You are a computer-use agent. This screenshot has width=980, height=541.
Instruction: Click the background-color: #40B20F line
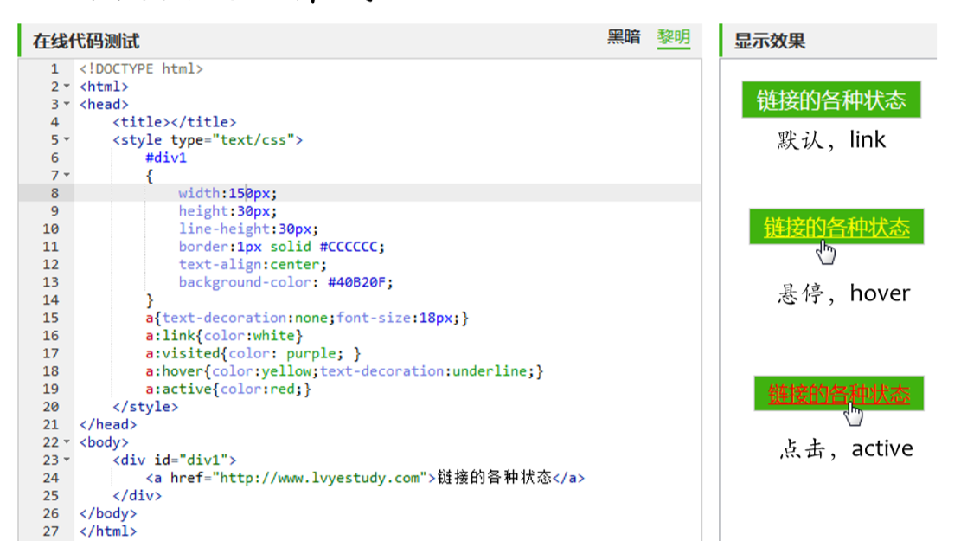coord(285,282)
